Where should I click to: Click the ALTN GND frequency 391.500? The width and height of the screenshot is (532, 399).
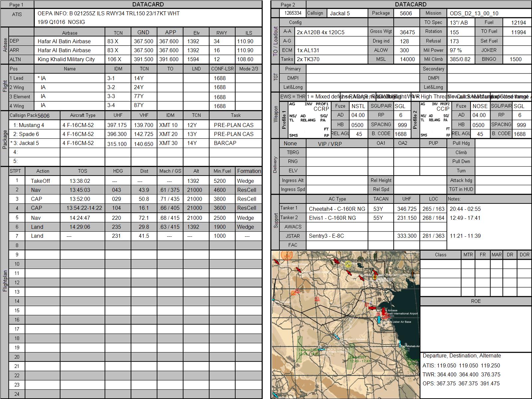click(144, 59)
